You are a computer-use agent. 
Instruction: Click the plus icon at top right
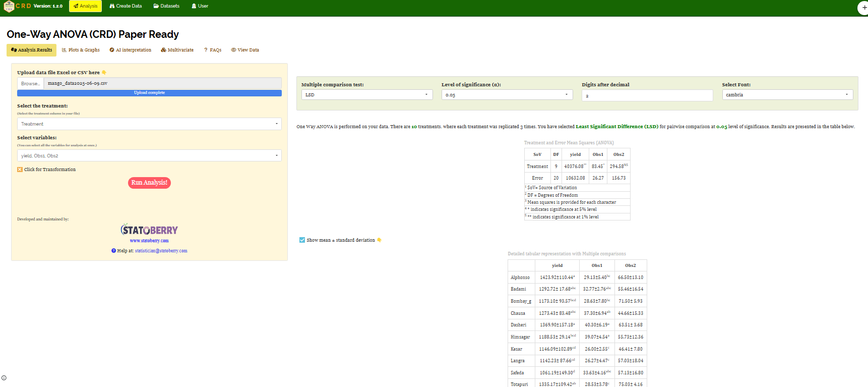(863, 8)
